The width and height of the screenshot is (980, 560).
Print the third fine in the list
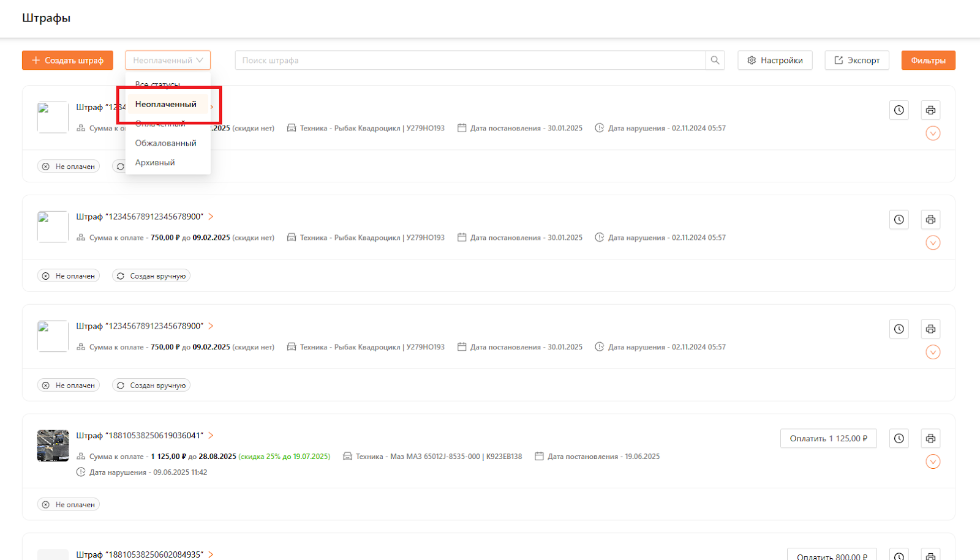pyautogui.click(x=930, y=329)
